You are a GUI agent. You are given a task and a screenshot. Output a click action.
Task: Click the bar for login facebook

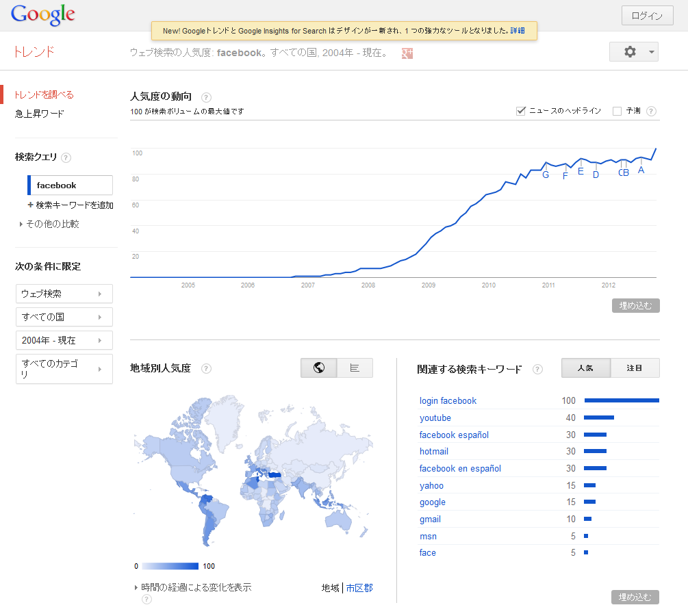coord(622,400)
